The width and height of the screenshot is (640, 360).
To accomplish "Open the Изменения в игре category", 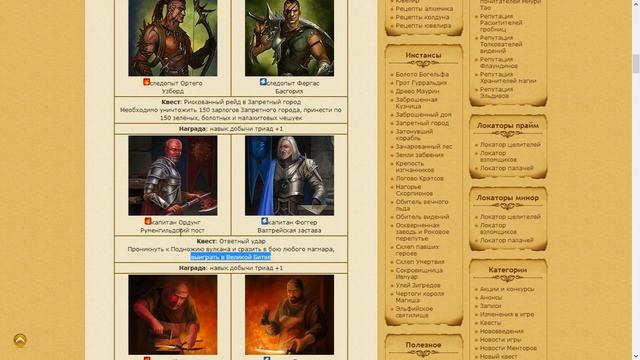I will coord(507,314).
